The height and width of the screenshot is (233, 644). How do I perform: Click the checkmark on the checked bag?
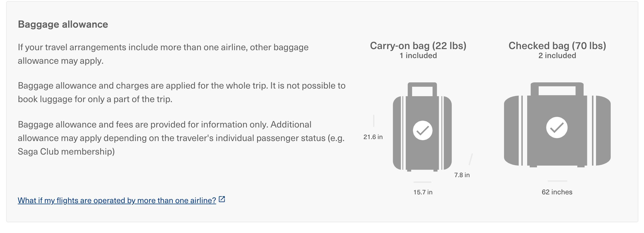(x=557, y=128)
